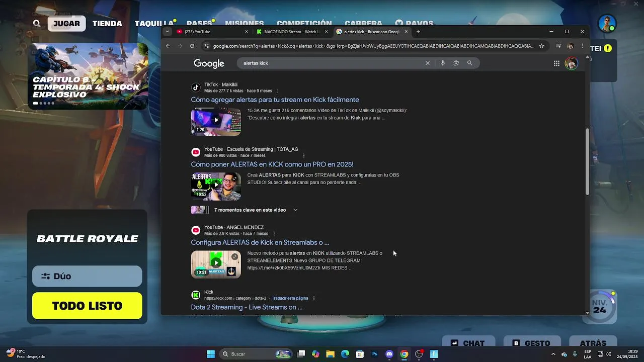Bookmark this page with the star icon

point(541,46)
